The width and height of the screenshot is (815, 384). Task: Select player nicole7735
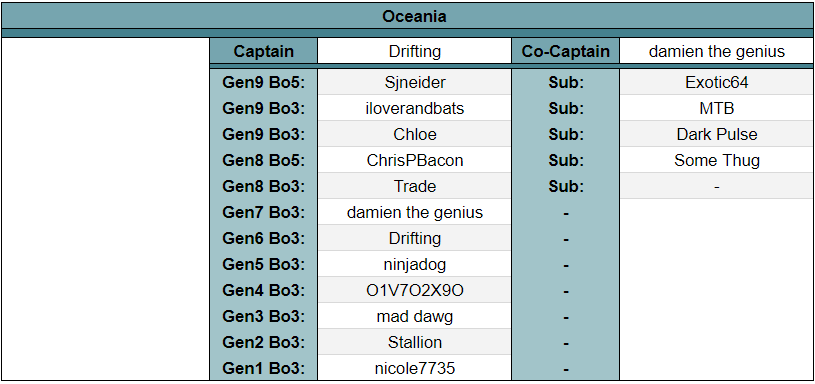point(415,368)
